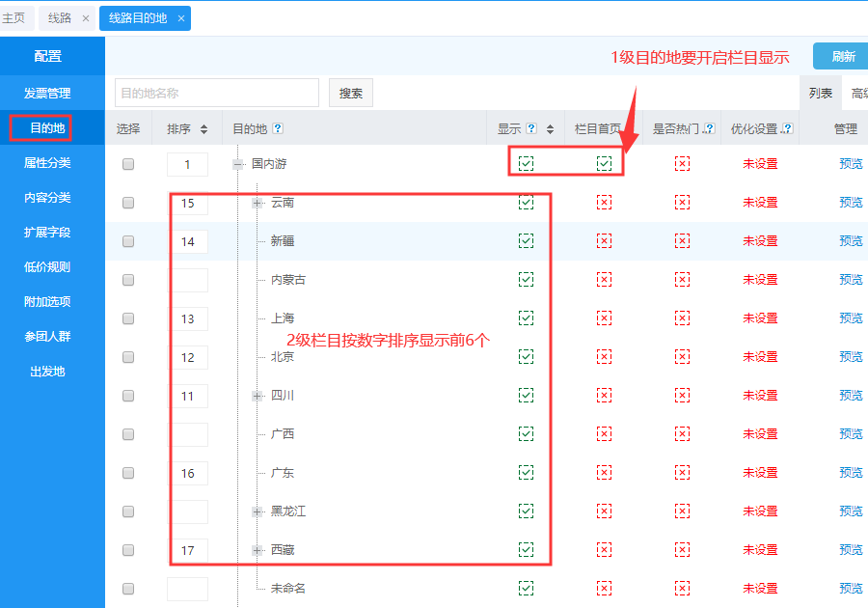The image size is (868, 608).
Task: Switch to the 主页 tab
Action: tap(14, 18)
